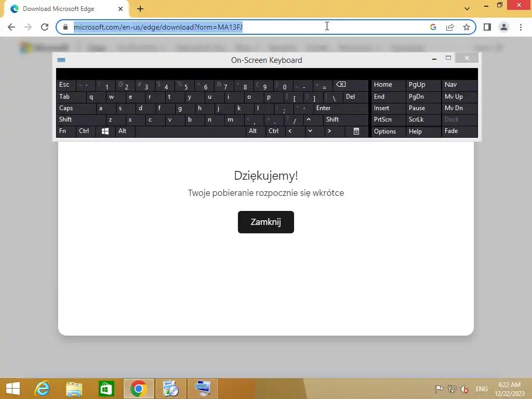Click the spacebar key

190,131
